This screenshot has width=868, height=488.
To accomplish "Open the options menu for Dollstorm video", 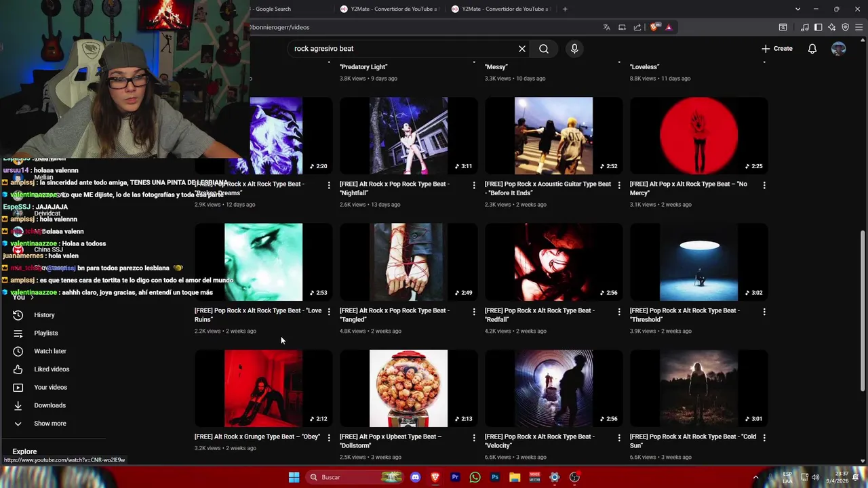I will point(474,438).
